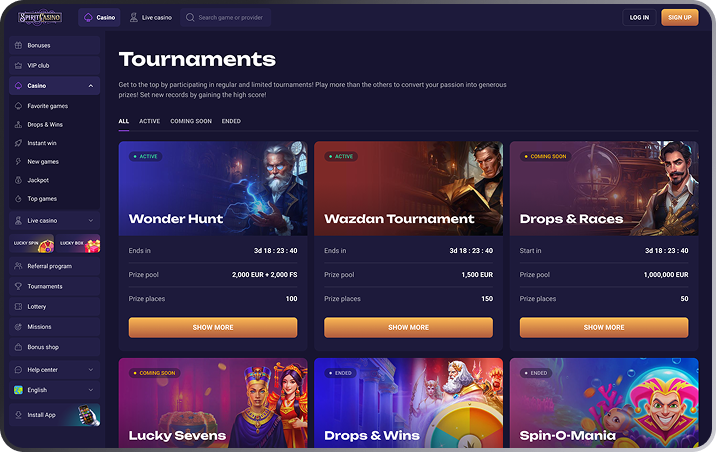The image size is (716, 452).
Task: Click the Spirit Casino logo
Action: pyautogui.click(x=40, y=17)
